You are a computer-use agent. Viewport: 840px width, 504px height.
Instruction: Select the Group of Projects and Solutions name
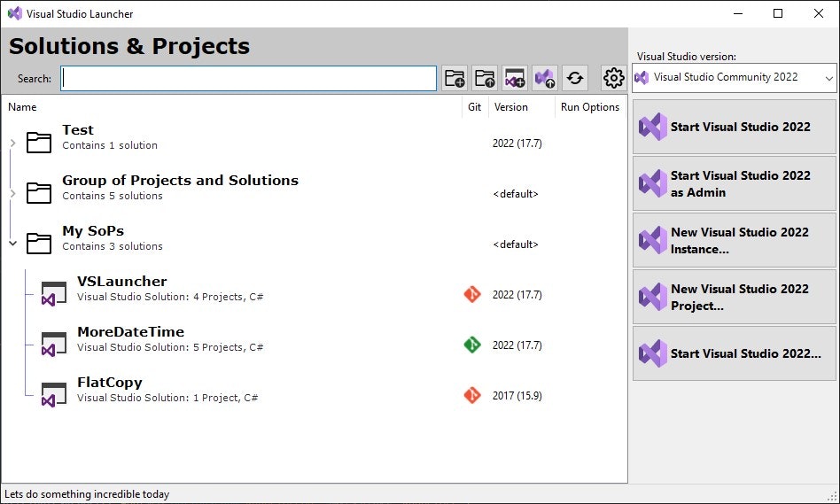click(x=180, y=181)
